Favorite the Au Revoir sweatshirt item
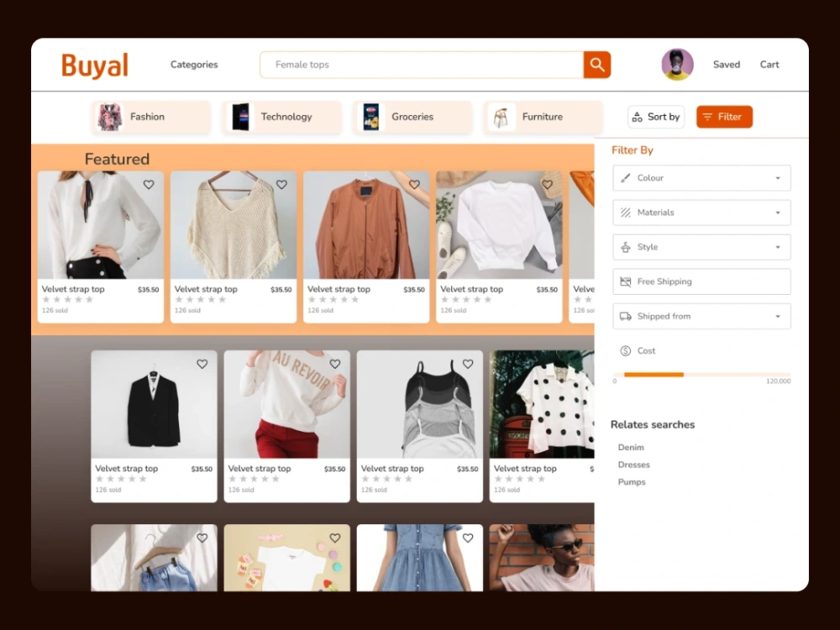840x630 pixels. pos(335,364)
